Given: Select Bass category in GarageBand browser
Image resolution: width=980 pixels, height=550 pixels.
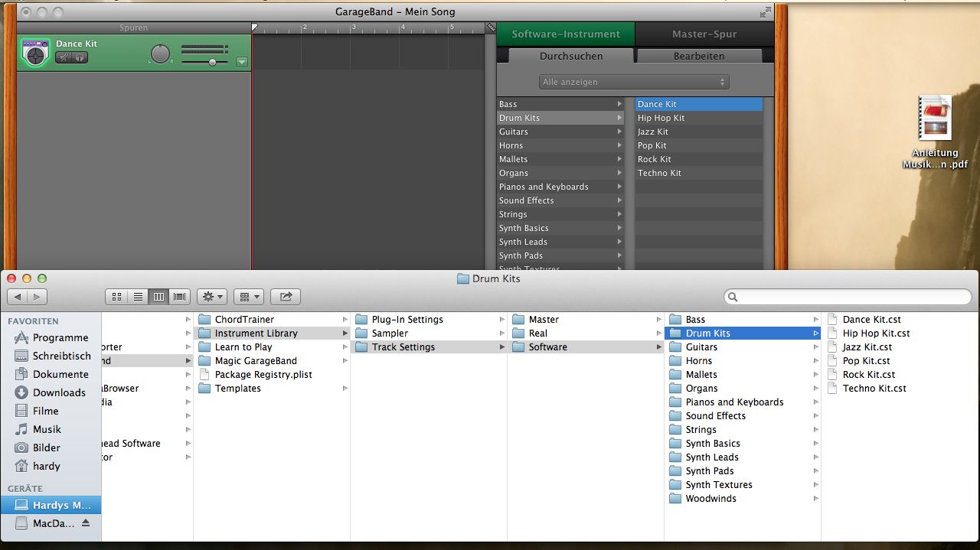Looking at the screenshot, I should pyautogui.click(x=560, y=104).
